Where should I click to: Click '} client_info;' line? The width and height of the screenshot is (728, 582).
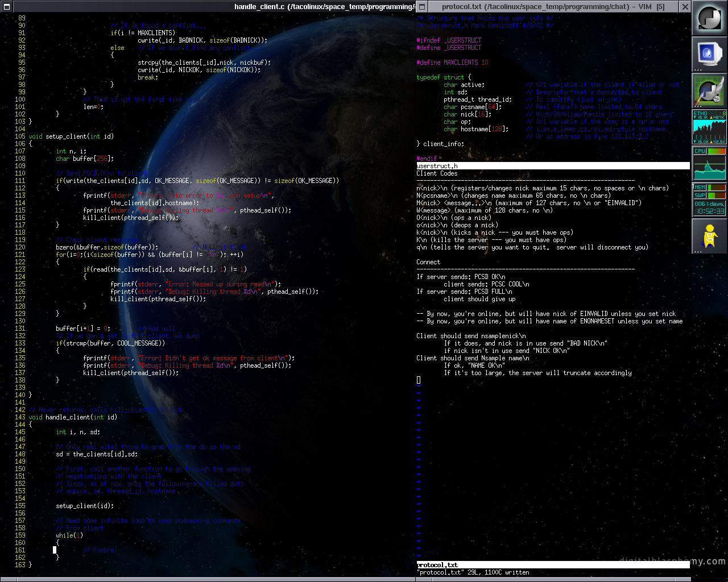440,144
